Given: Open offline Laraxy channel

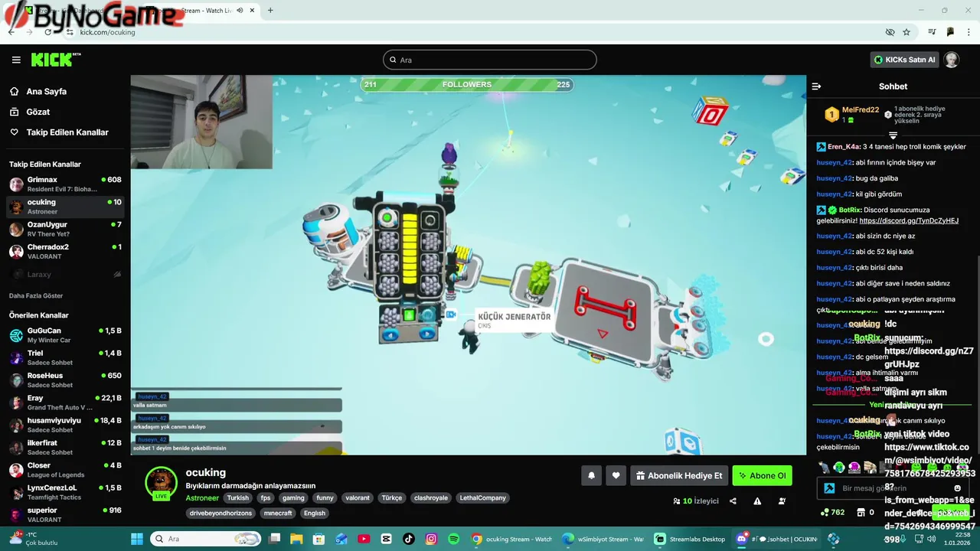Looking at the screenshot, I should pyautogui.click(x=65, y=274).
